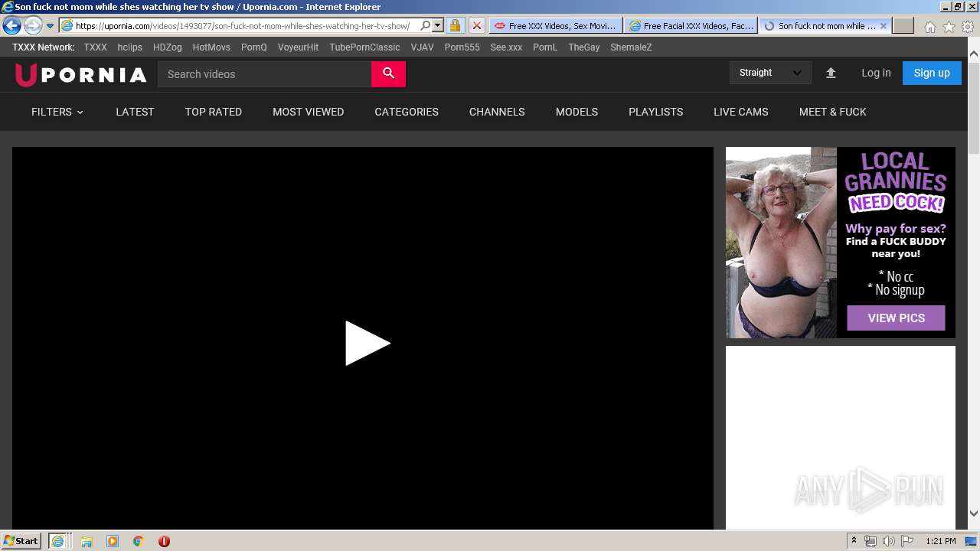Click the Internet Explorer taskbar icon
This screenshot has height=551, width=980.
(x=58, y=541)
